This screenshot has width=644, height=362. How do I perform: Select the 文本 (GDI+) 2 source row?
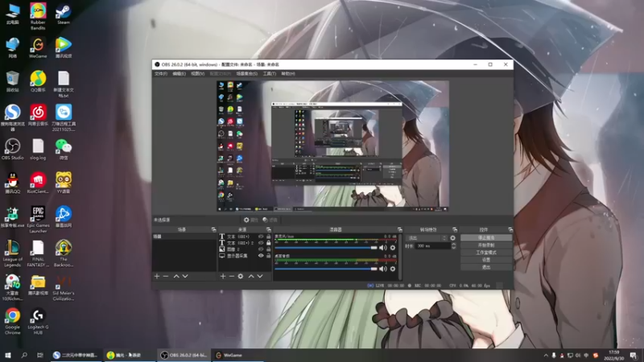coord(245,243)
